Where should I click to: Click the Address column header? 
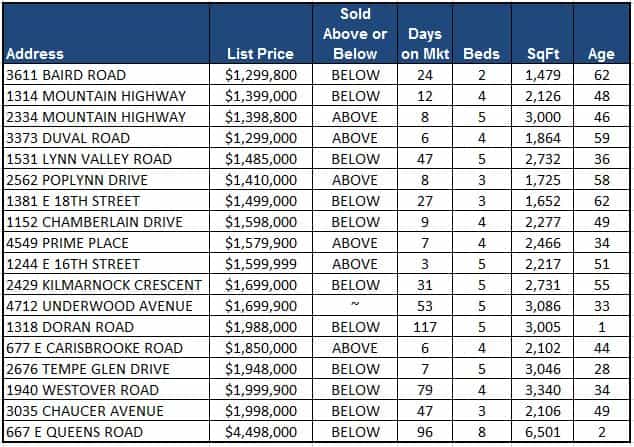point(34,54)
